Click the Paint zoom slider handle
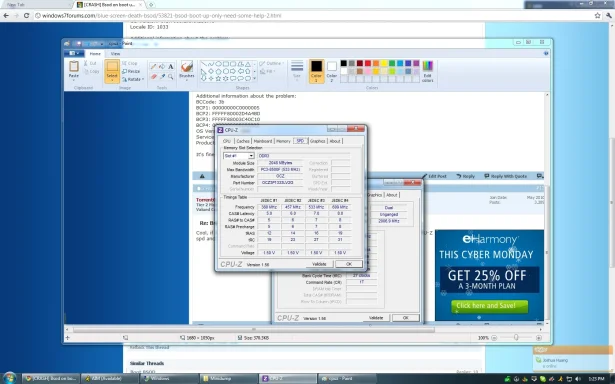This screenshot has height=384, width=615. [516, 337]
